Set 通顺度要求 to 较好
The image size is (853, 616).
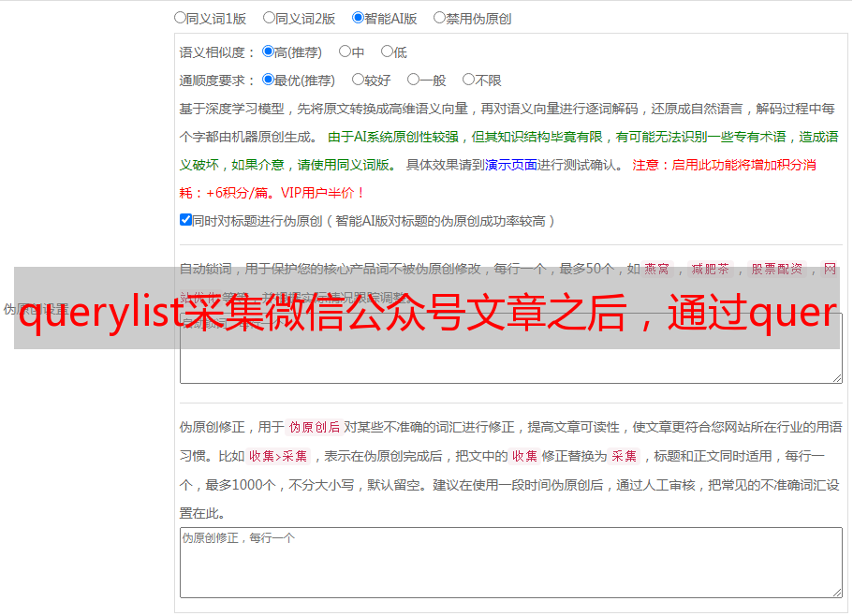click(358, 81)
